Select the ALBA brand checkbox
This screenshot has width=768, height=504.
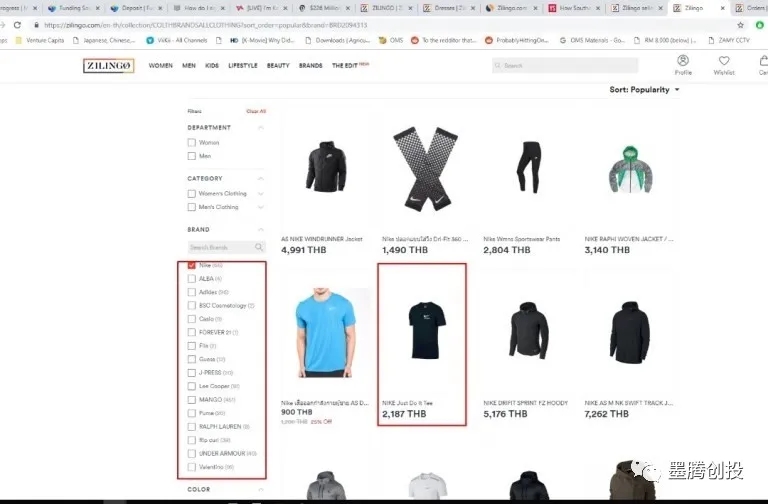(x=192, y=279)
